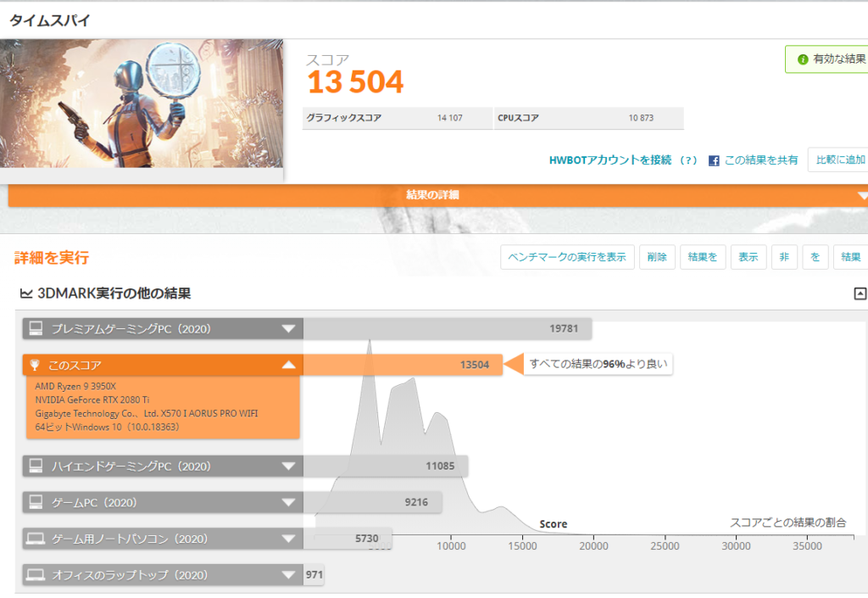
Task: Click the 5730 gaming laptop score bar
Action: (348, 538)
